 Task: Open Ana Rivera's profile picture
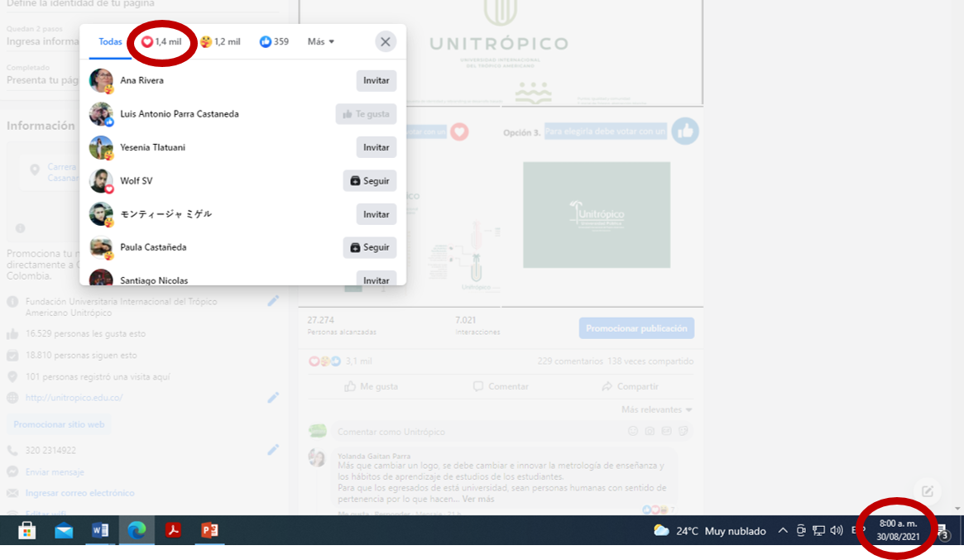click(x=101, y=80)
